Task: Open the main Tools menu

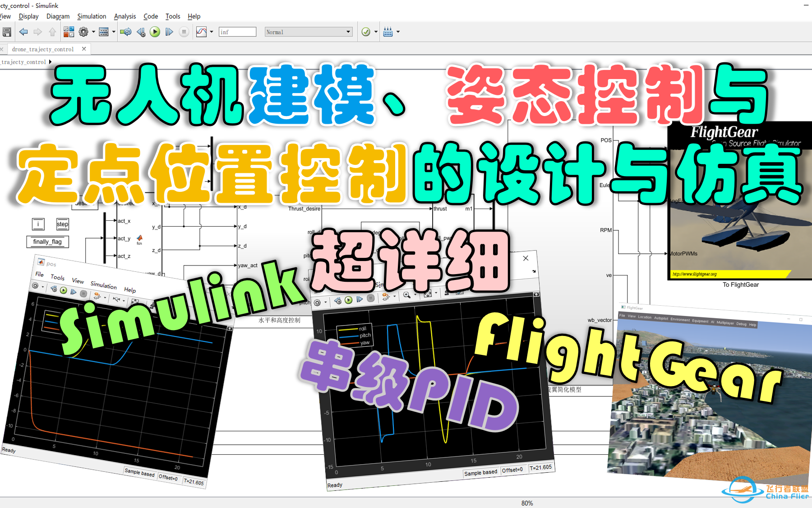Action: 173,16
